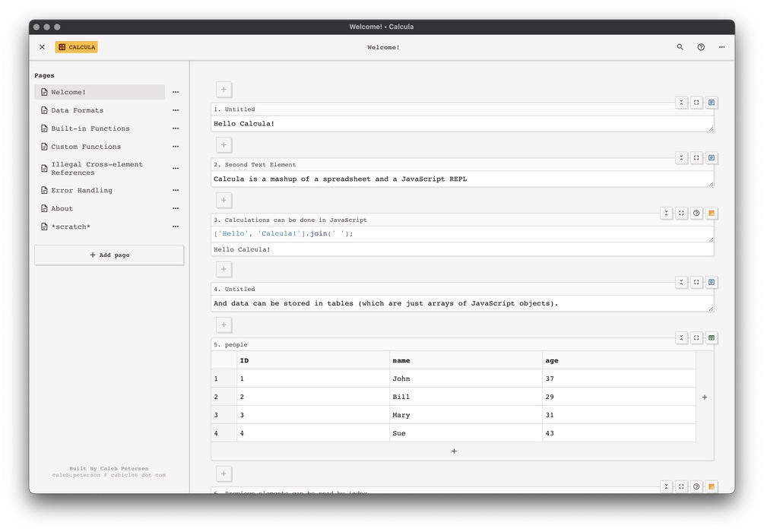Maximize the Second Text Element
The height and width of the screenshot is (532, 764).
point(696,158)
